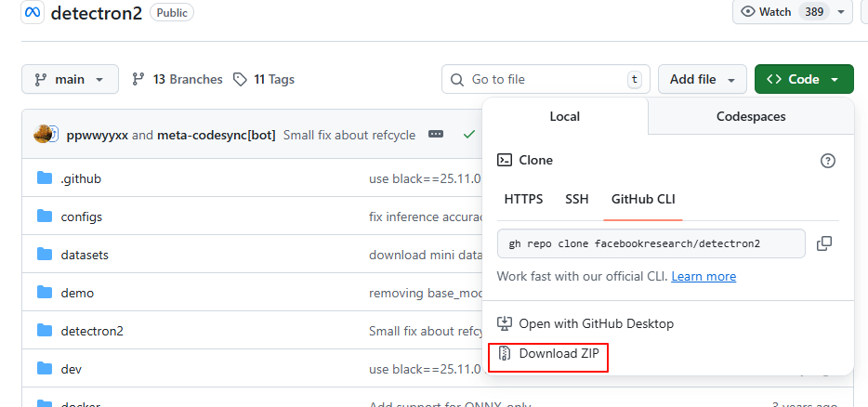868x407 pixels.
Task: Click the gh repo clone command field
Action: 651,243
